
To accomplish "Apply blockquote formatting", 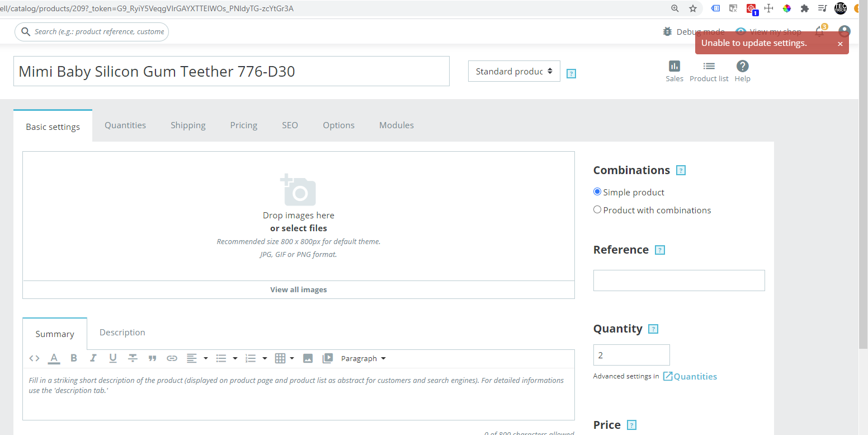I will pos(152,358).
